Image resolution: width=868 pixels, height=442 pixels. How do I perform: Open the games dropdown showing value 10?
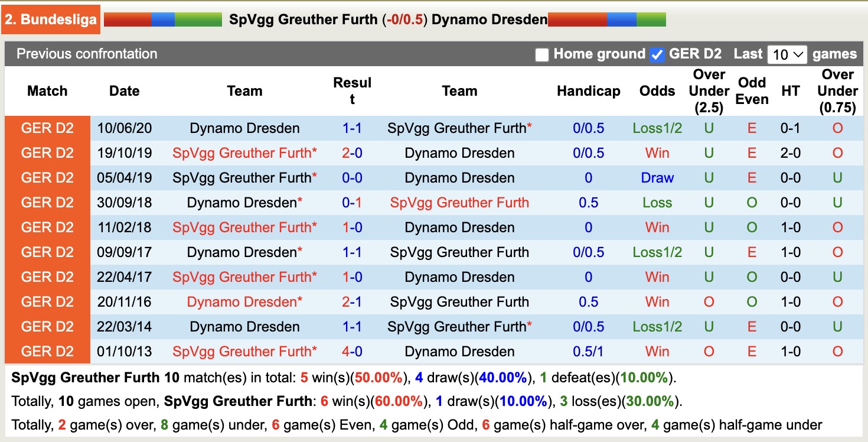[787, 54]
